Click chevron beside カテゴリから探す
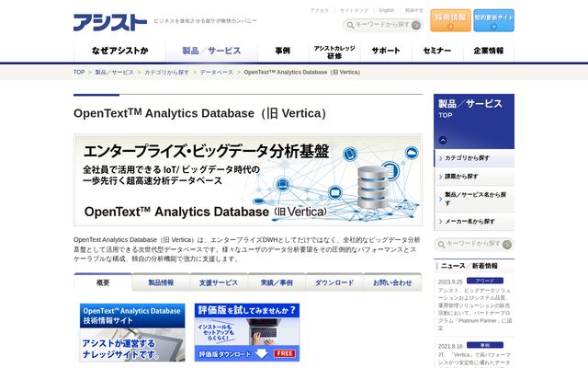This screenshot has width=588, height=368. tap(441, 158)
